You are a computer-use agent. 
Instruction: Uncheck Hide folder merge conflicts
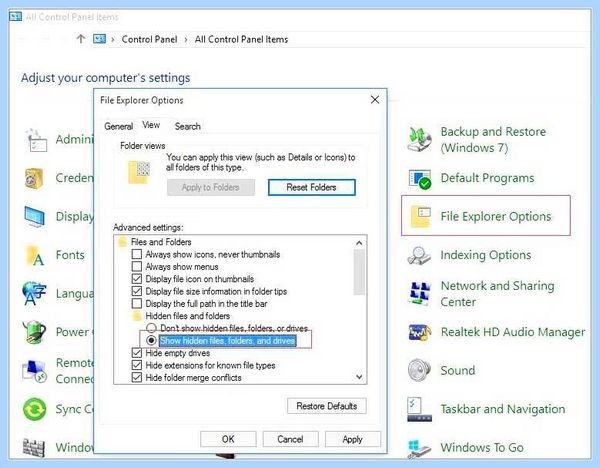[137, 378]
